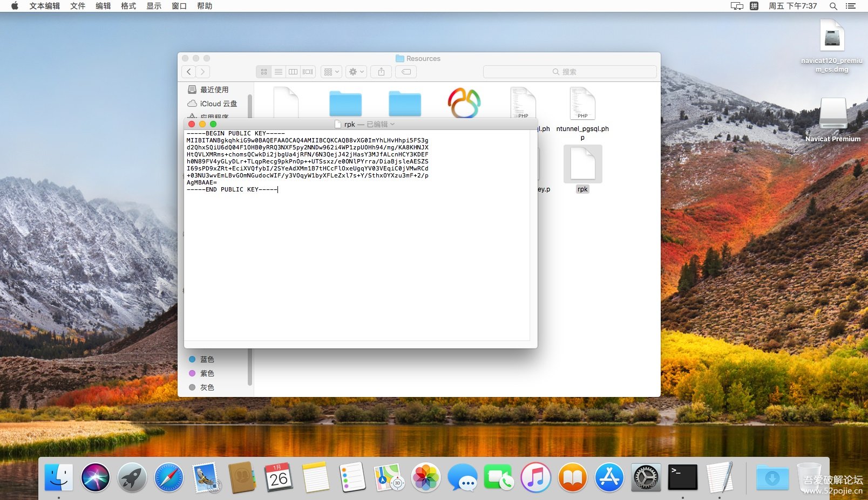Image resolution: width=868 pixels, height=500 pixels.
Task: Click the Finder edit tags button
Action: 406,72
